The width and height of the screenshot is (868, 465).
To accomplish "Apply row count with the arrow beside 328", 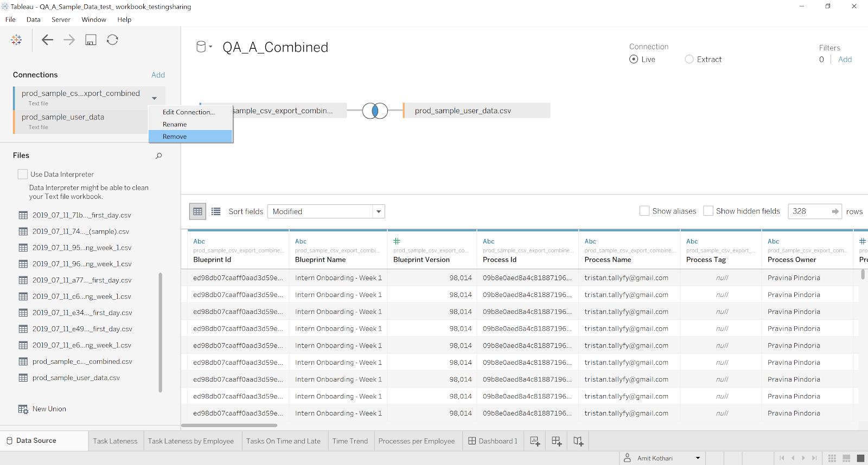I will (835, 211).
